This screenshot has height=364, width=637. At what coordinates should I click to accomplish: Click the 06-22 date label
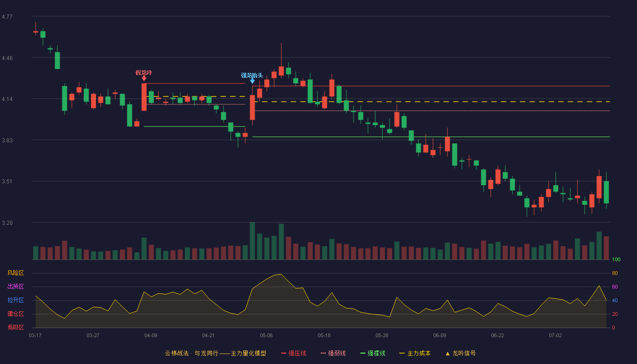coord(497,335)
